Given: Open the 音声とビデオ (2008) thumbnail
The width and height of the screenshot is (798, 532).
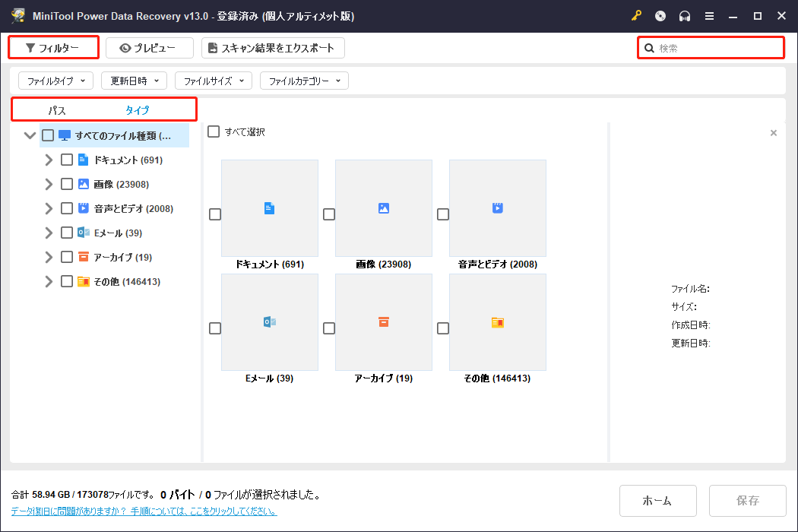Looking at the screenshot, I should click(x=498, y=208).
